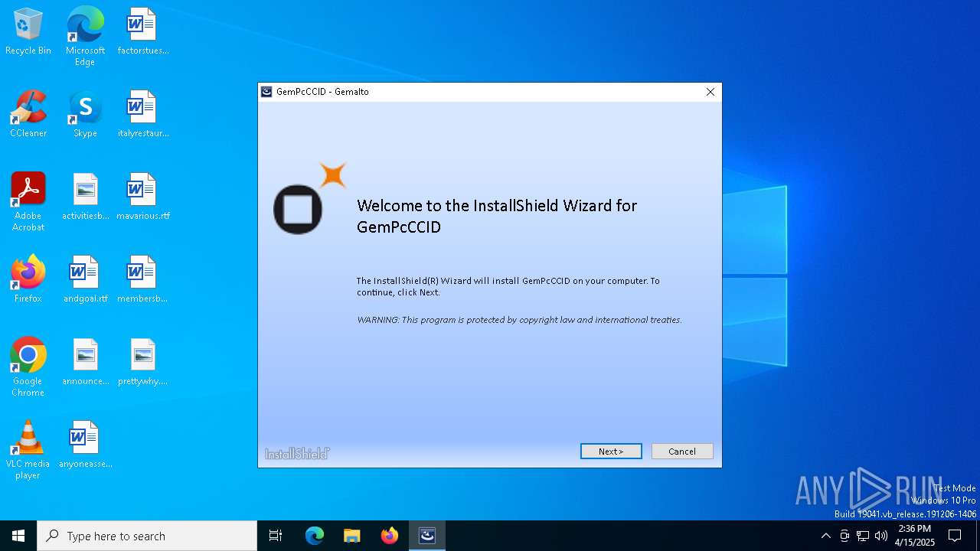Viewport: 980px width, 551px height.
Task: Open the volume tray icon
Action: [881, 536]
